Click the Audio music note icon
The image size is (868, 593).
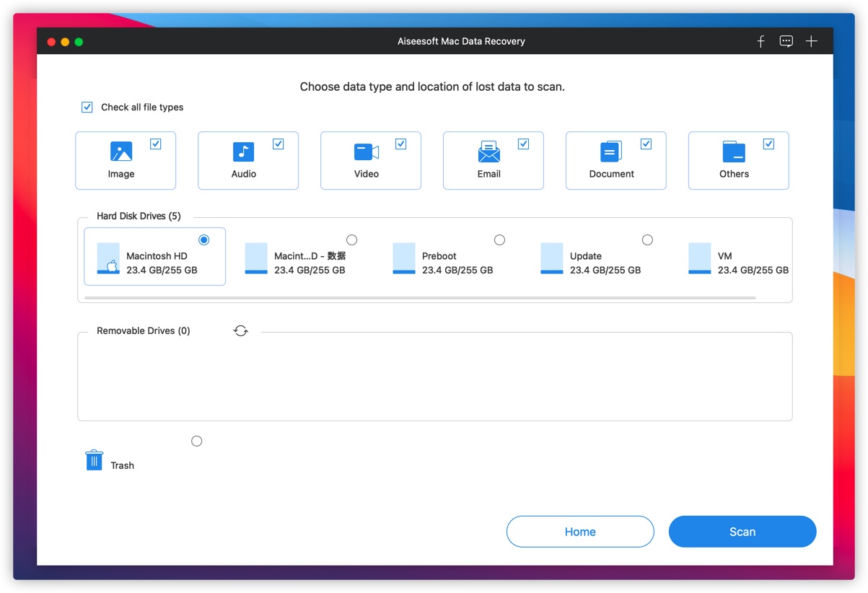[244, 151]
